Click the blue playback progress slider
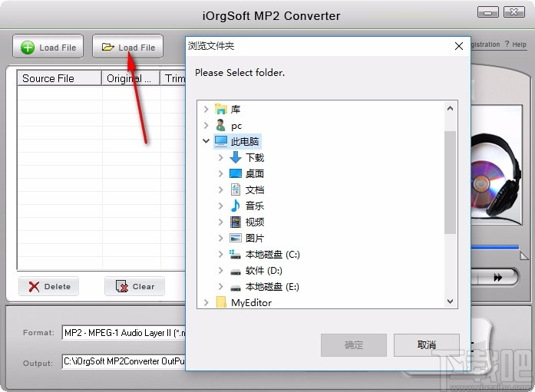 point(495,247)
